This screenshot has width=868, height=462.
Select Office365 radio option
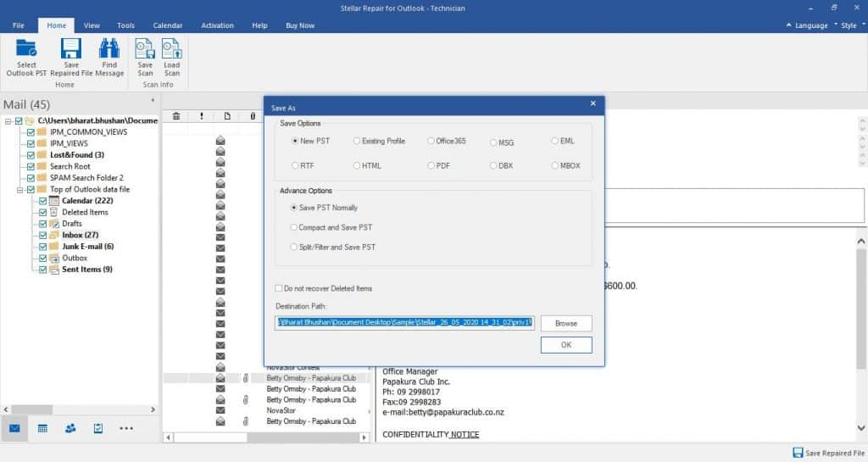click(x=431, y=141)
